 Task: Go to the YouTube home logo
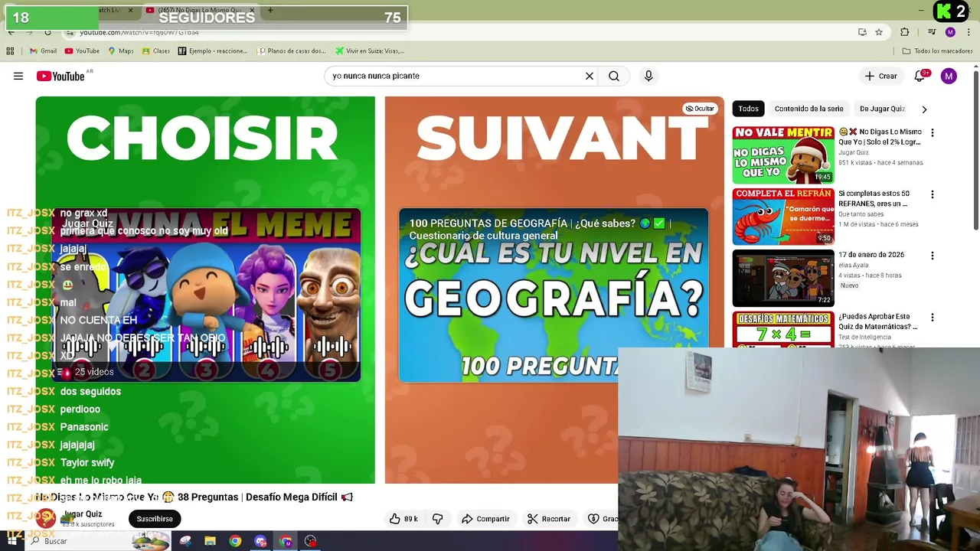tap(60, 76)
